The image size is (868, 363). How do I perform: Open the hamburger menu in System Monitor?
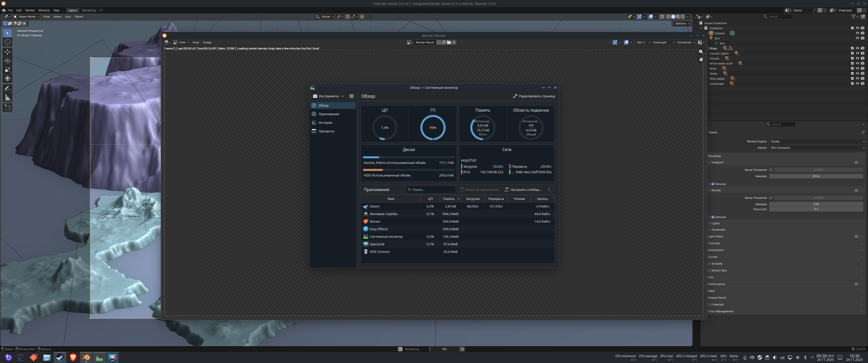(x=351, y=96)
